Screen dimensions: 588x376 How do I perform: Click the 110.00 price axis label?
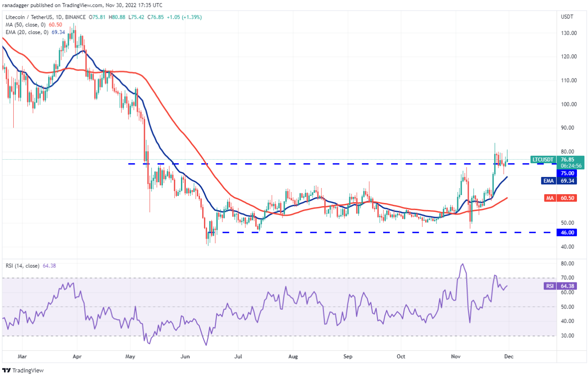coord(569,80)
